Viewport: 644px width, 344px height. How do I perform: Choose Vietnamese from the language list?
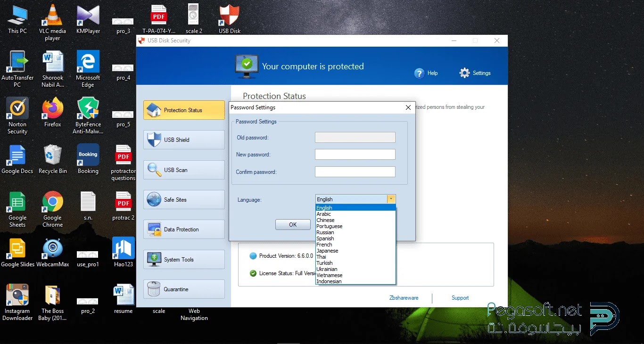(x=355, y=275)
